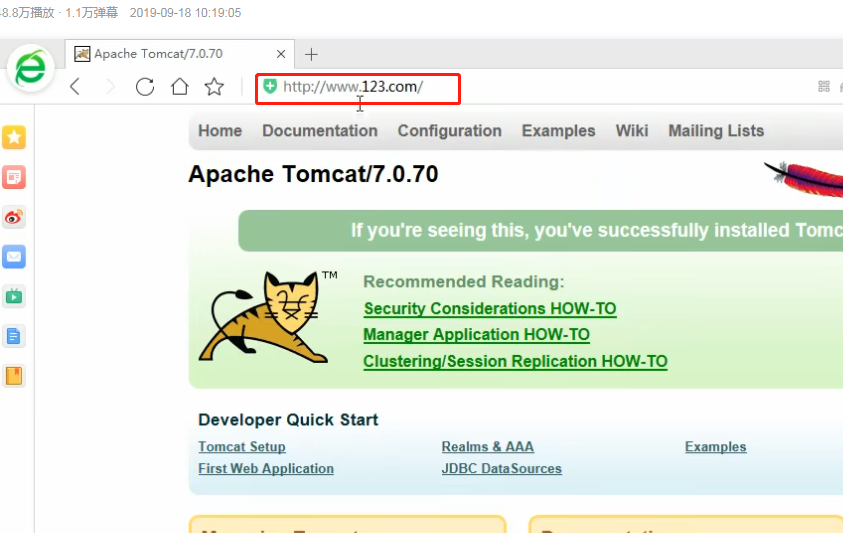
Task: Go back with the back arrow
Action: [75, 87]
